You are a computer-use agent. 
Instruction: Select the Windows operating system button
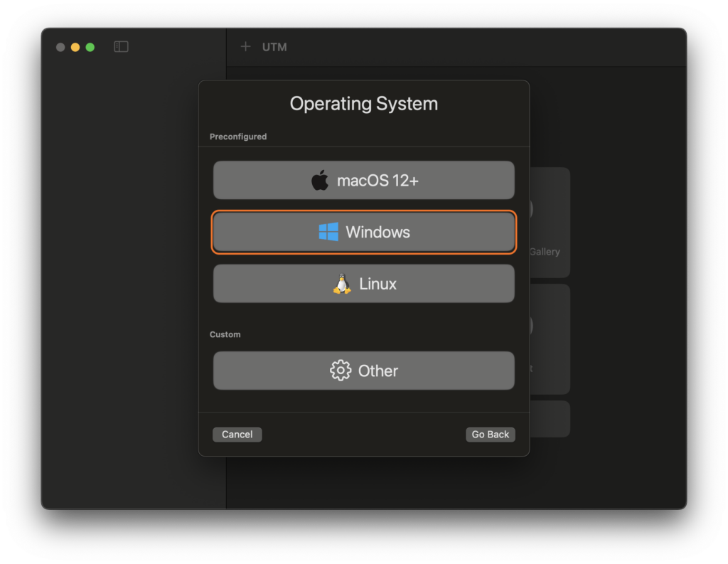pyautogui.click(x=363, y=232)
